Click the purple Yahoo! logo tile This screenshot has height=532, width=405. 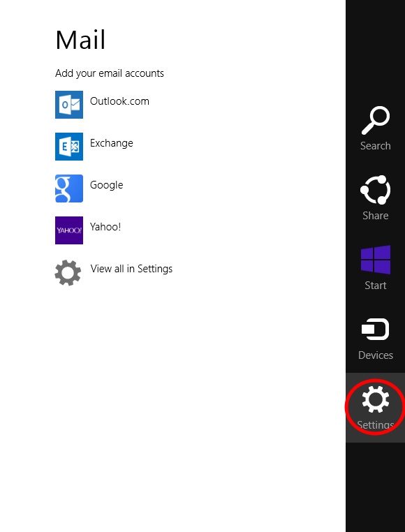69,230
